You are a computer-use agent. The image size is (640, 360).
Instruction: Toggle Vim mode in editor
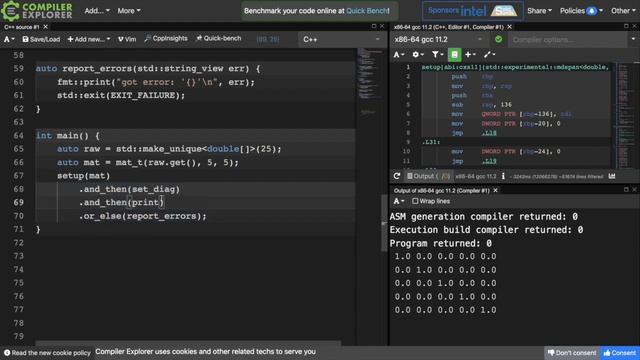127,39
